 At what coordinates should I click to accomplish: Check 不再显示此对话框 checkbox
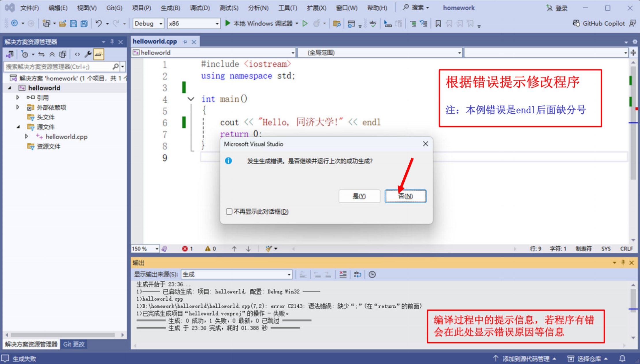(x=229, y=211)
